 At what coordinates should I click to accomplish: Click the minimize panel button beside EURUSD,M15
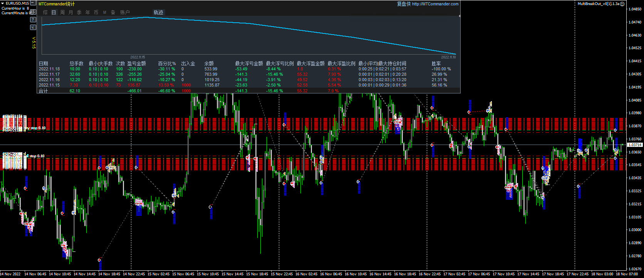tap(33, 3)
